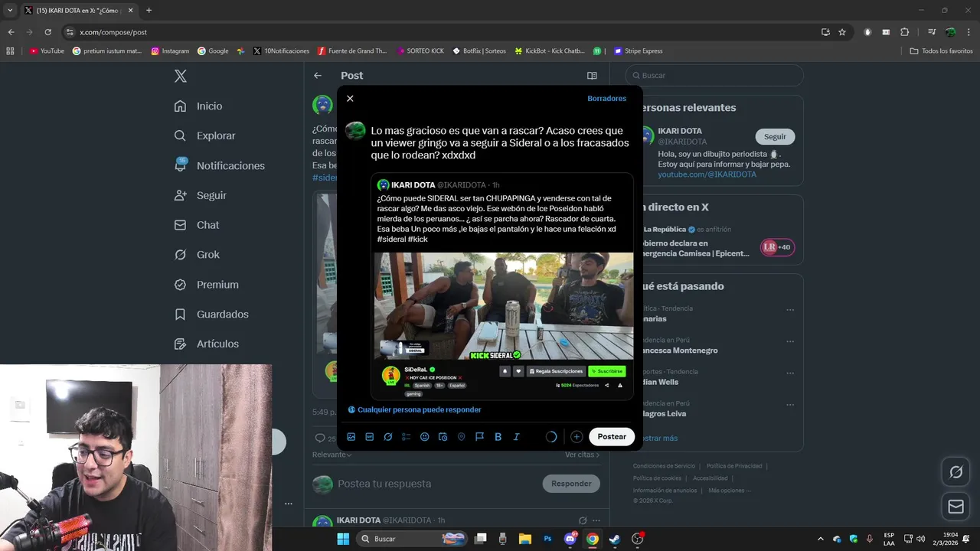The width and height of the screenshot is (980, 551).
Task: Open the youtube.com/@IKARIDOTA link
Action: pyautogui.click(x=707, y=174)
